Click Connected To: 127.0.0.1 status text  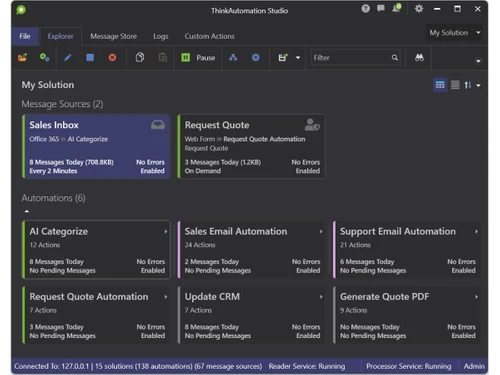pyautogui.click(x=52, y=366)
